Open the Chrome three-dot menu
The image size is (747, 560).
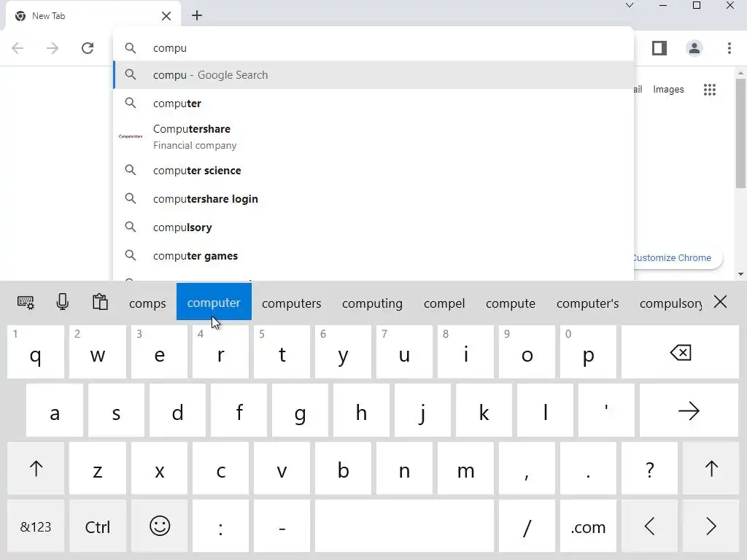(729, 48)
